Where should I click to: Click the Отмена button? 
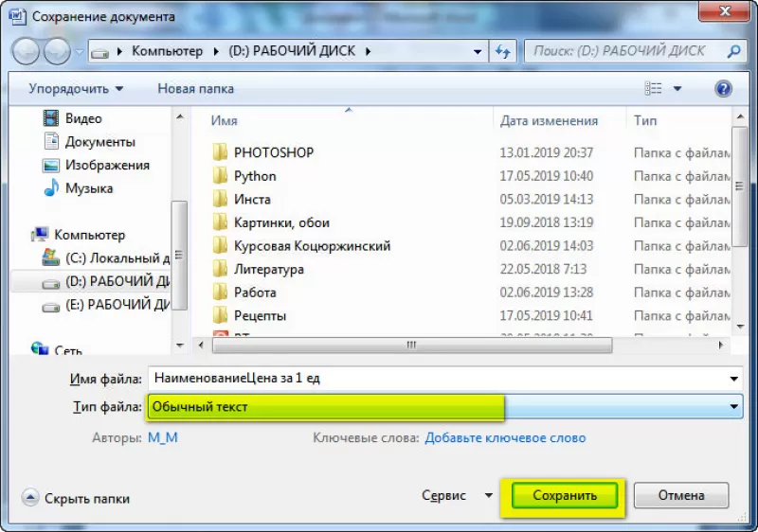click(681, 495)
